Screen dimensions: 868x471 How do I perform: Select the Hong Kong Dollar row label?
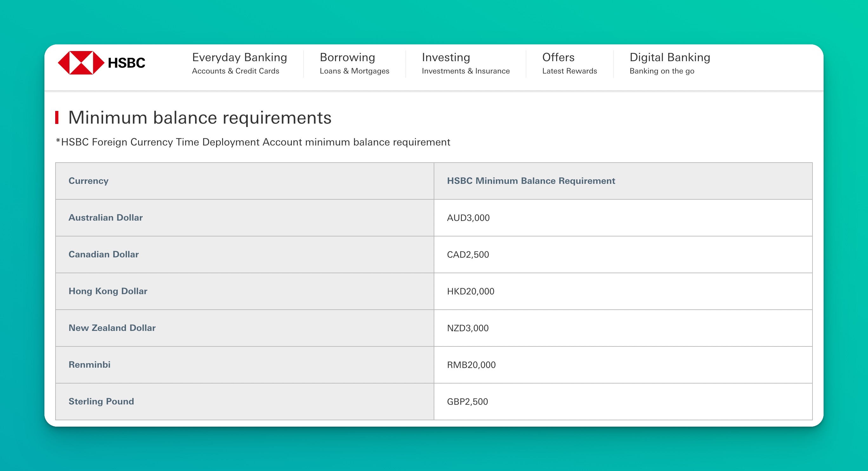(x=108, y=291)
